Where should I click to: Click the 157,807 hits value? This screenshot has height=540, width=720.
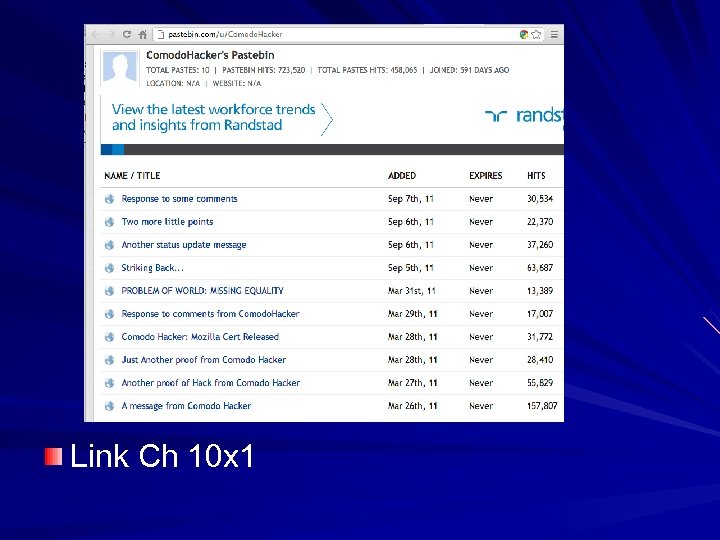coord(542,406)
